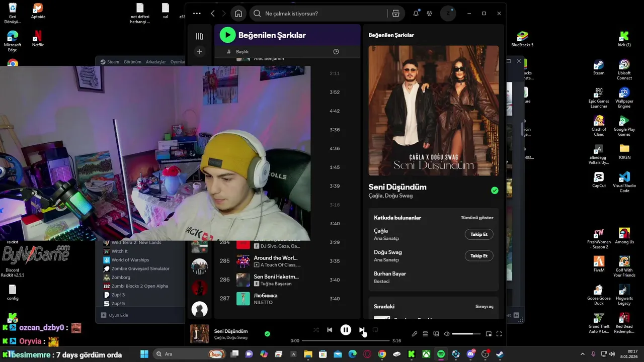The height and width of the screenshot is (362, 644).
Task: Open Spotify notifications bell
Action: click(x=416, y=14)
